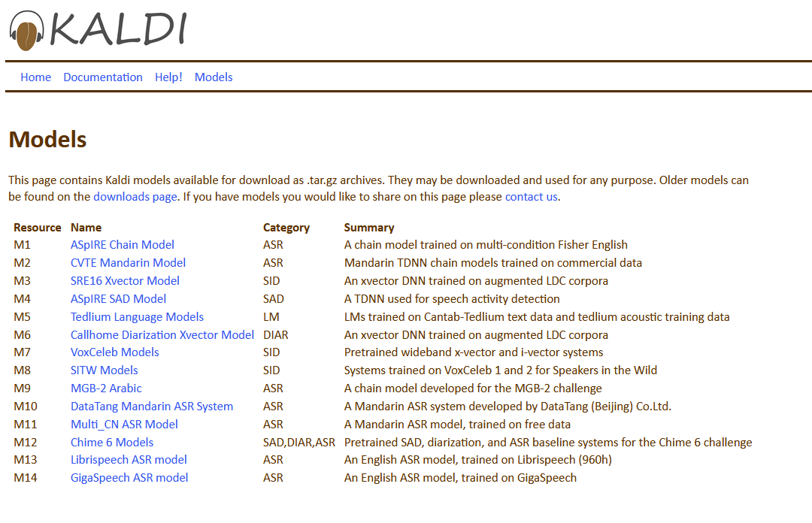Select the Models navigation item
The image size is (812, 523).
tap(214, 77)
